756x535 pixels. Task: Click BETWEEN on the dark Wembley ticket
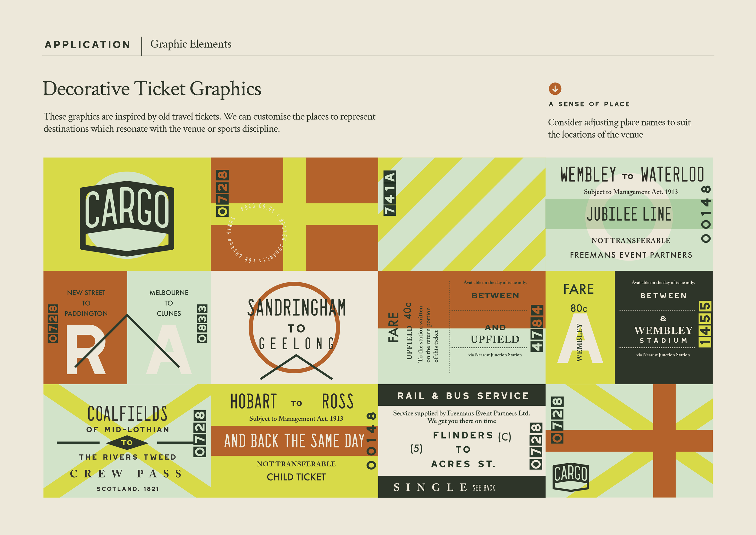click(663, 296)
